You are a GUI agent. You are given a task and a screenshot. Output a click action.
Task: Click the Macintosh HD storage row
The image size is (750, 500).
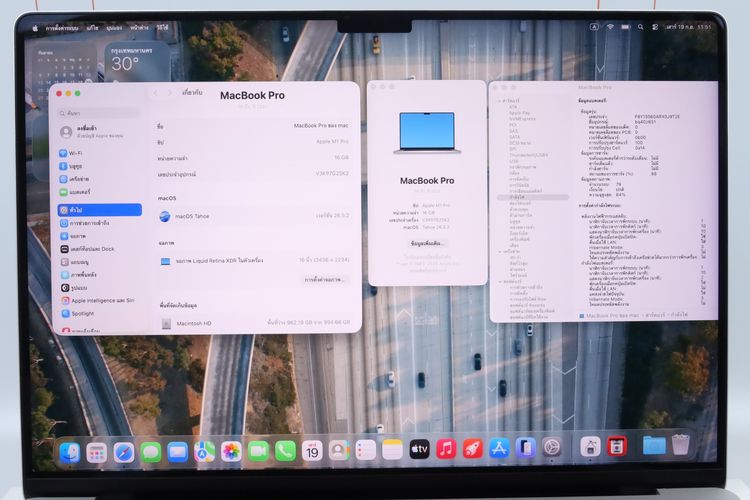[x=254, y=323]
